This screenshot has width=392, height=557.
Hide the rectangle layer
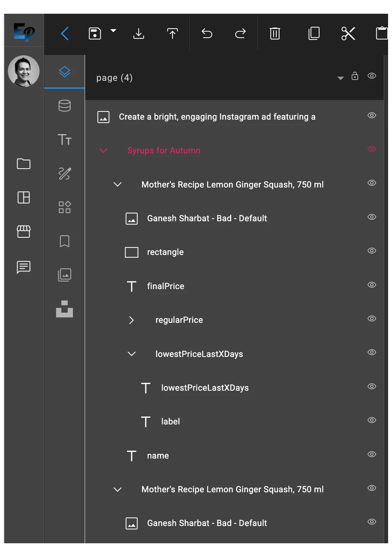[372, 251]
